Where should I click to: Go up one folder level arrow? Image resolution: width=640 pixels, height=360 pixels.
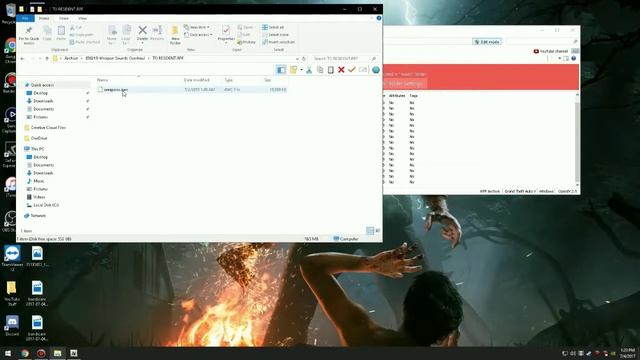[x=47, y=59]
